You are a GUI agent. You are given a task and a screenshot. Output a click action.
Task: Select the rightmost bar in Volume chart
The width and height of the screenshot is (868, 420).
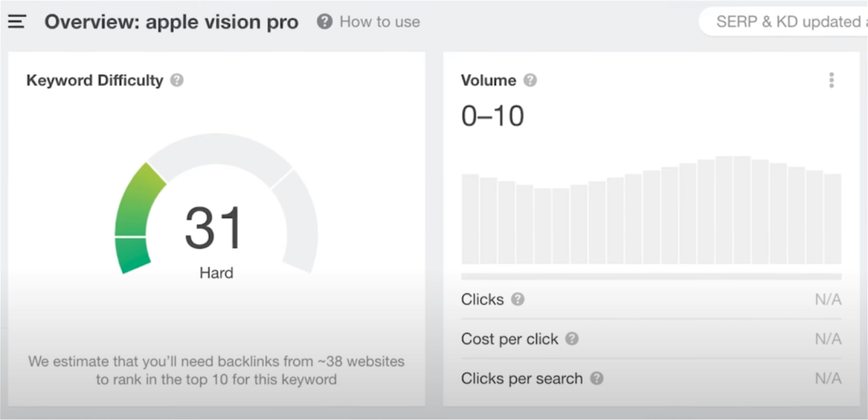[833, 219]
